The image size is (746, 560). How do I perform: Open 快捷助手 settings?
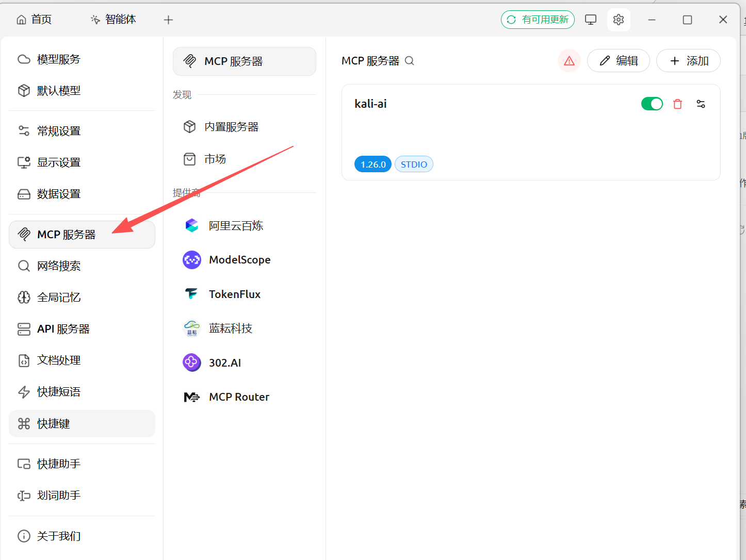point(82,464)
